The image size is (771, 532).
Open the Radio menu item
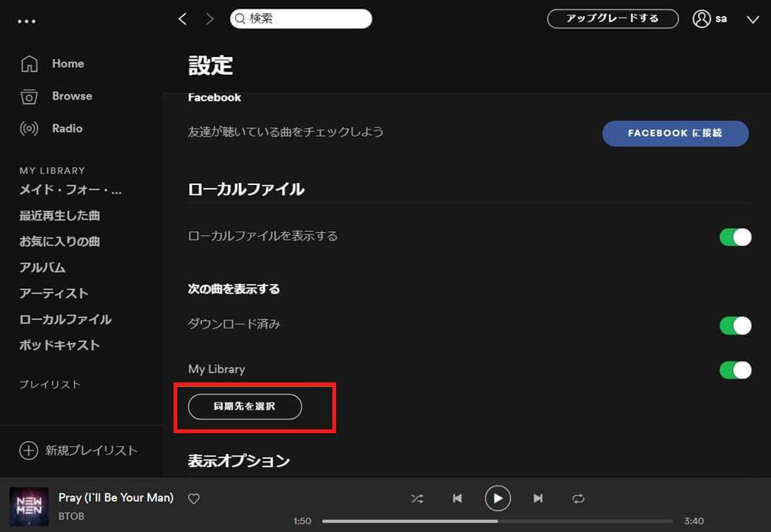click(x=67, y=129)
